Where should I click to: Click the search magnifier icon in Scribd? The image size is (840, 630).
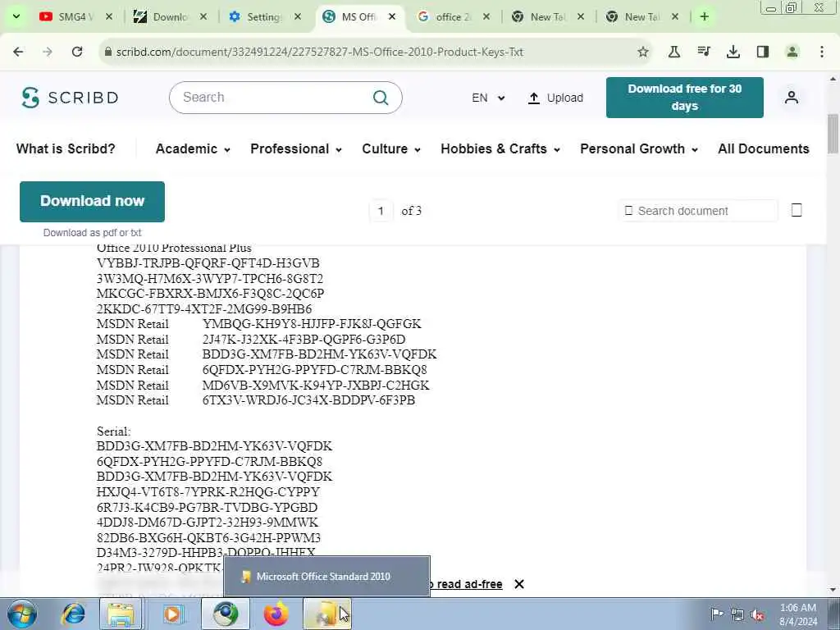tap(381, 98)
